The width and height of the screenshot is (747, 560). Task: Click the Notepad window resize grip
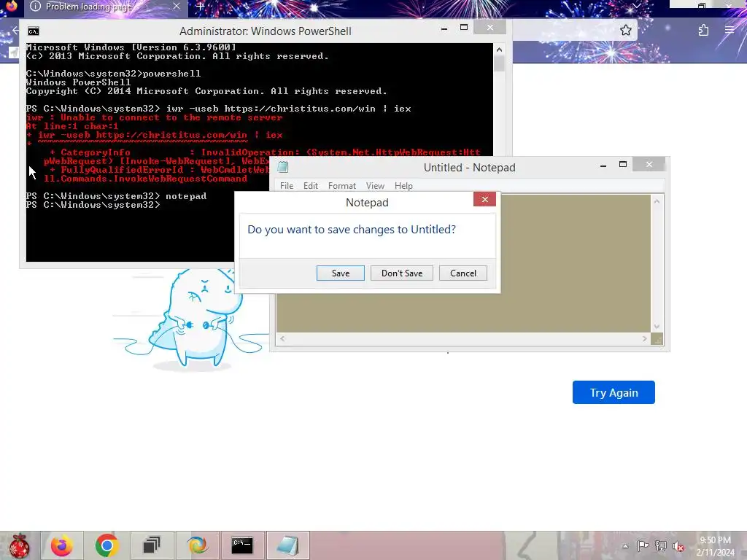(x=657, y=339)
